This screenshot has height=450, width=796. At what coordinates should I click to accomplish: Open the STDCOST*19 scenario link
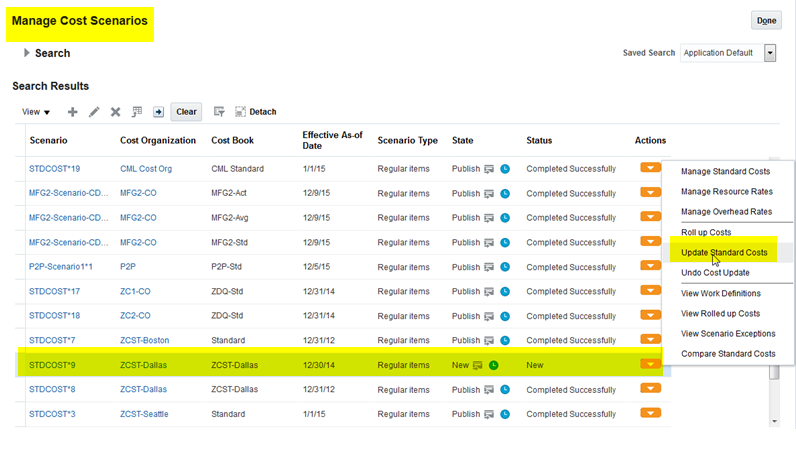click(x=54, y=169)
